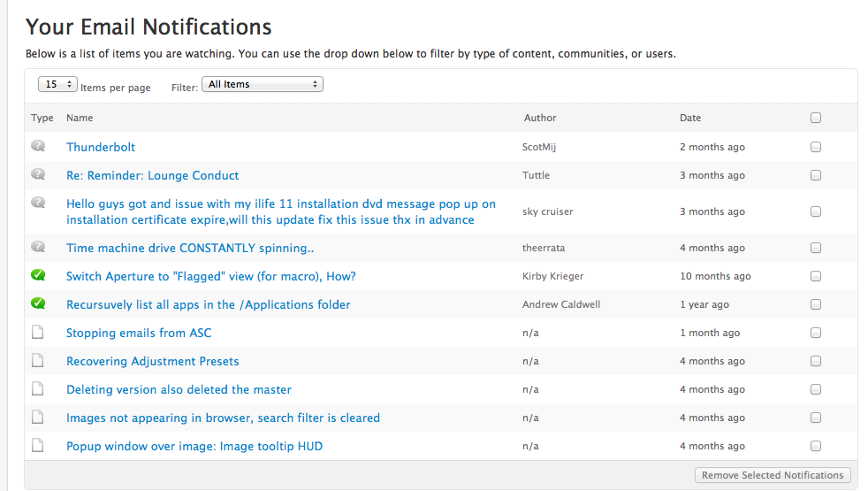Click green checkmark icon beside Recursuvely list apps
The width and height of the screenshot is (868, 491).
(38, 303)
